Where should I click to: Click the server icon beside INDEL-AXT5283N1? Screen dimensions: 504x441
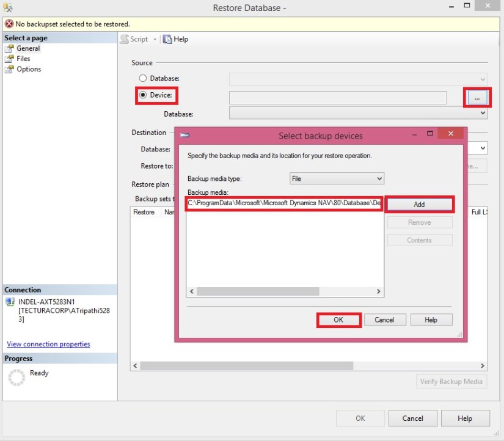click(9, 301)
